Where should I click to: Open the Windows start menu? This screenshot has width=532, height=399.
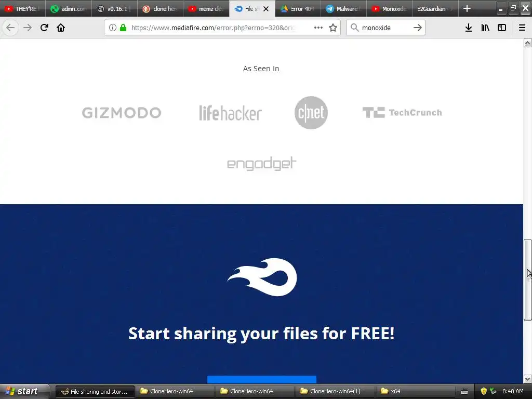(x=24, y=392)
